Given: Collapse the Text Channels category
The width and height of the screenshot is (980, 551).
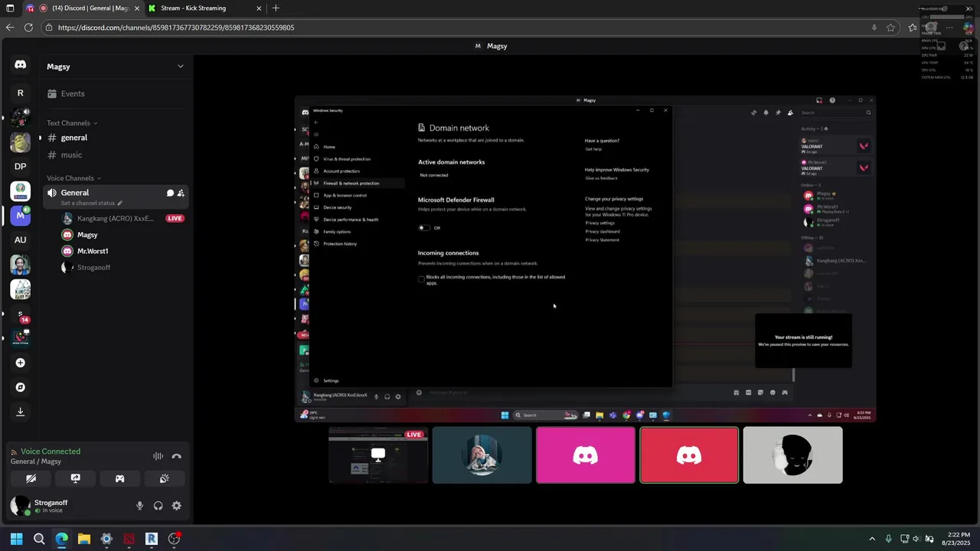Looking at the screenshot, I should click(71, 123).
